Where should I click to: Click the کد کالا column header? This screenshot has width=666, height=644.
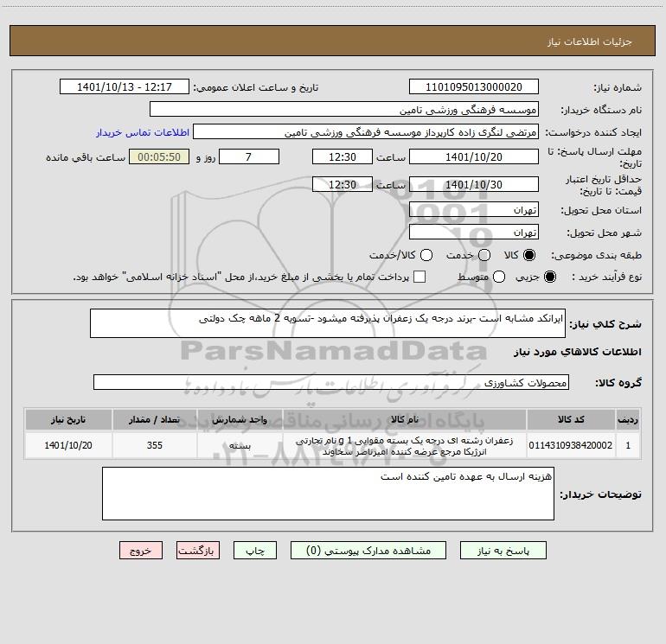[571, 419]
